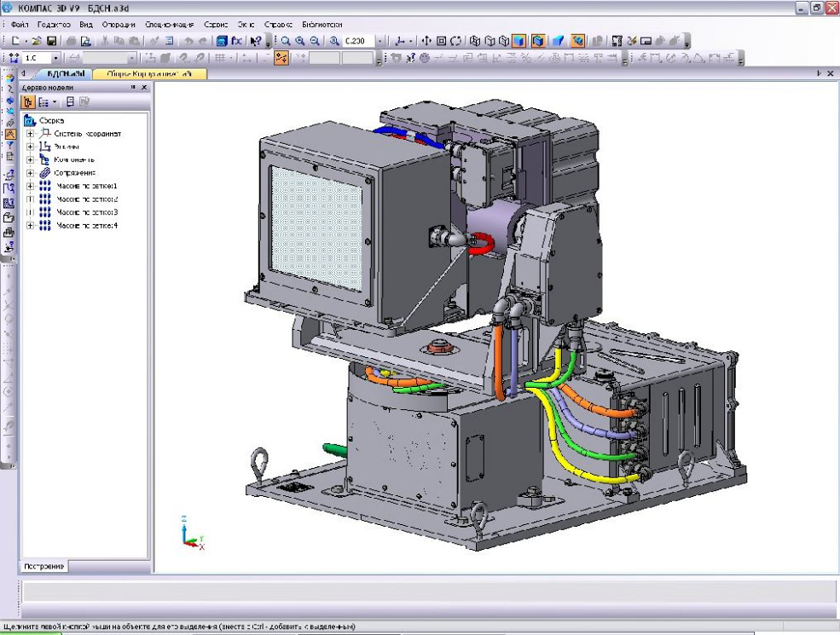The width and height of the screenshot is (840, 635).
Task: Toggle shaded display mode icon
Action: point(518,41)
